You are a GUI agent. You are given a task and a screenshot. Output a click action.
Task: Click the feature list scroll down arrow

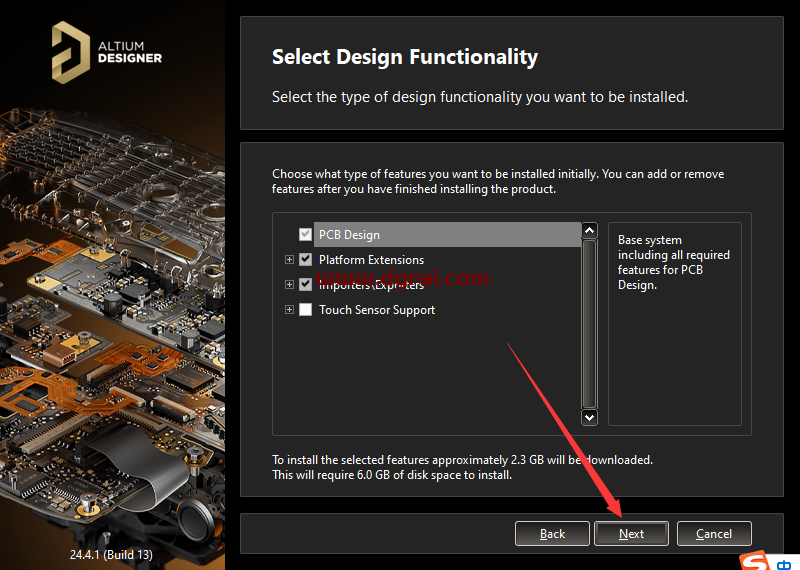(x=589, y=417)
